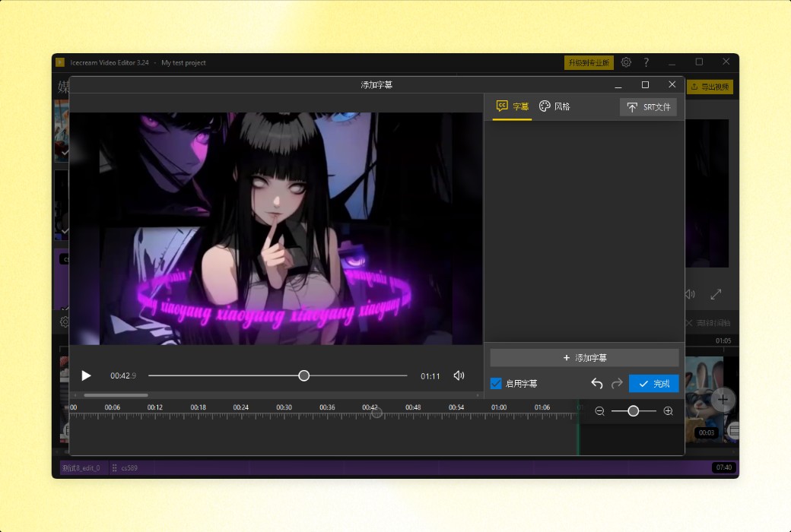
Task: Zoom in the subtitle timeline with magnifier icon
Action: coord(669,410)
